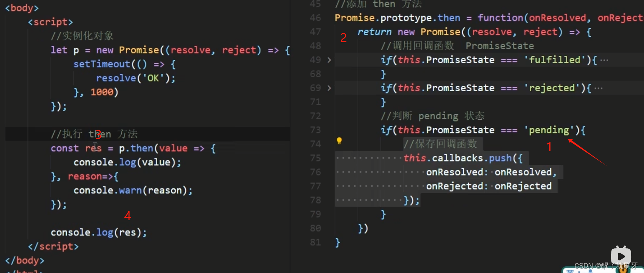Click the opening <script> tag
This screenshot has width=644, height=273.
(x=50, y=22)
